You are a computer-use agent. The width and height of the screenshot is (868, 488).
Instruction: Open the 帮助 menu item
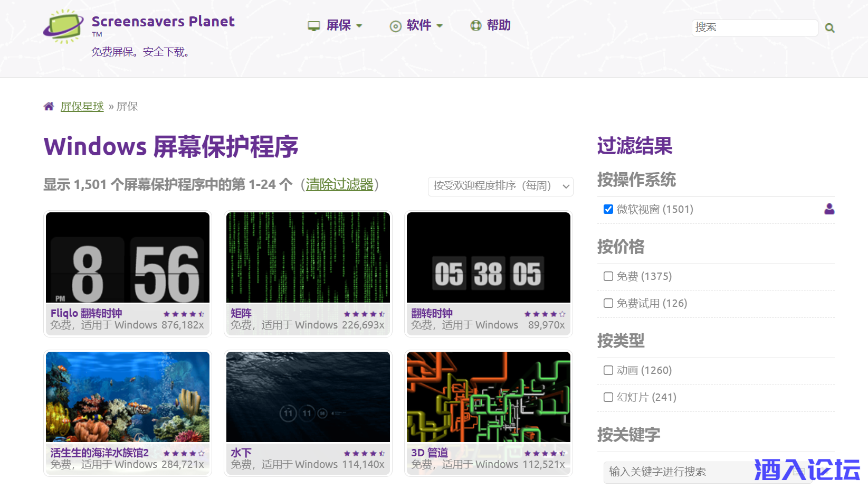[x=498, y=25]
